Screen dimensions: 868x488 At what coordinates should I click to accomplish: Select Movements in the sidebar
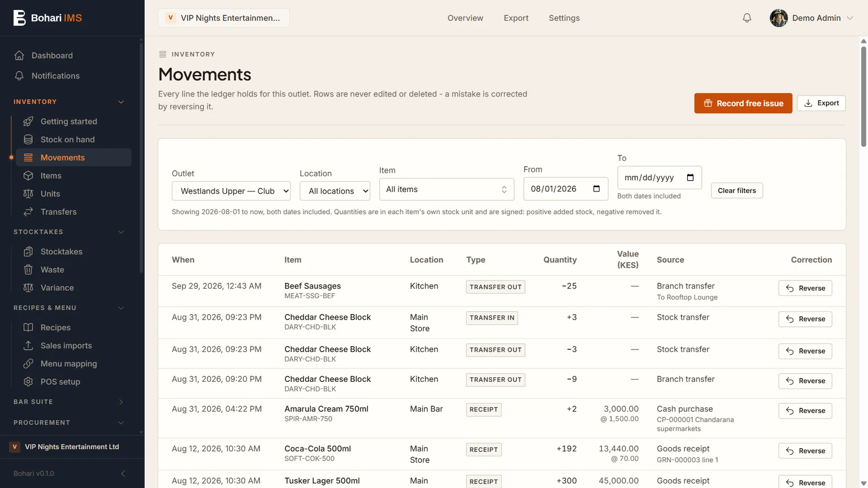[x=73, y=158]
